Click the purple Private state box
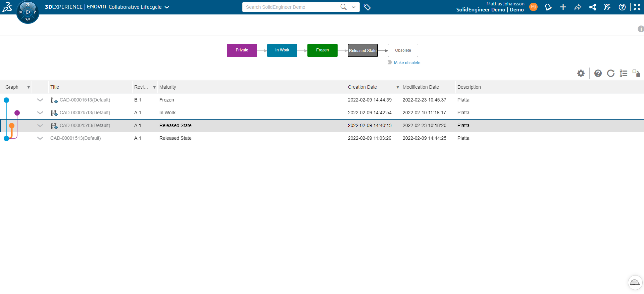 click(242, 50)
